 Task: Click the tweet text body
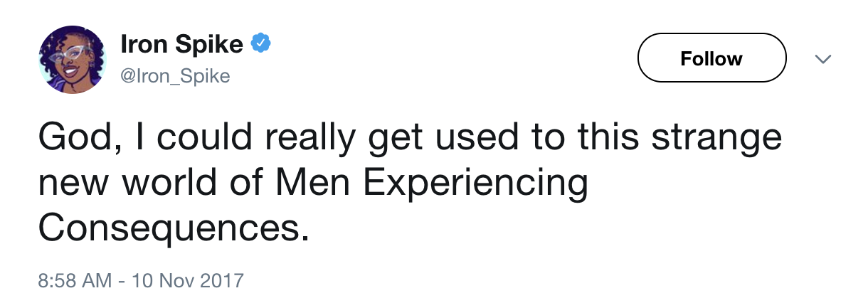tap(411, 183)
